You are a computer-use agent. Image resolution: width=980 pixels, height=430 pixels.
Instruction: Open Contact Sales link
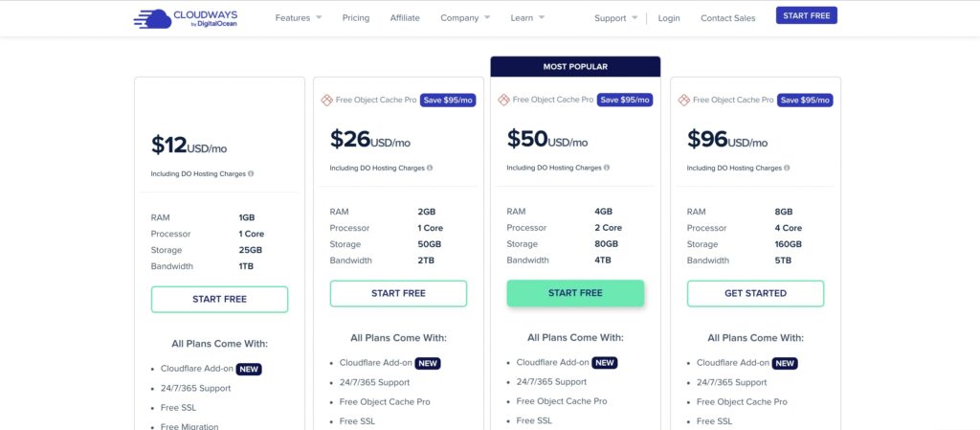[x=727, y=18]
